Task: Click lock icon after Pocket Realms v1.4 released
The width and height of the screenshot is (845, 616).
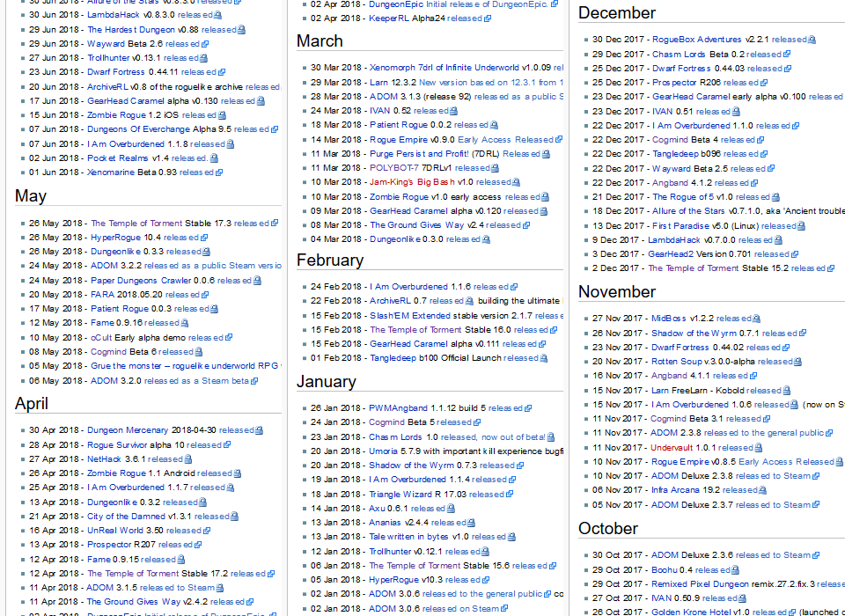Action: click(214, 158)
